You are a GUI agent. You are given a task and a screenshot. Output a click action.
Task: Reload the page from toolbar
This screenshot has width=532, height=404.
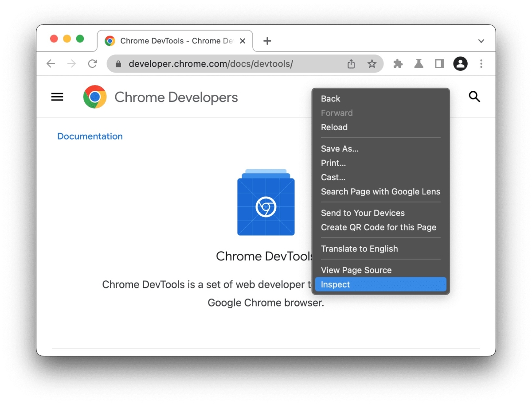point(92,64)
